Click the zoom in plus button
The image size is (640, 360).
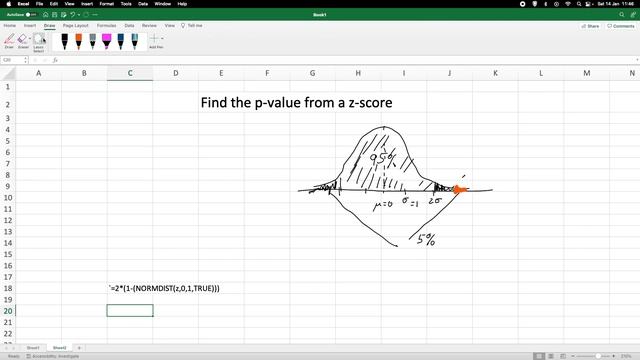pos(613,356)
